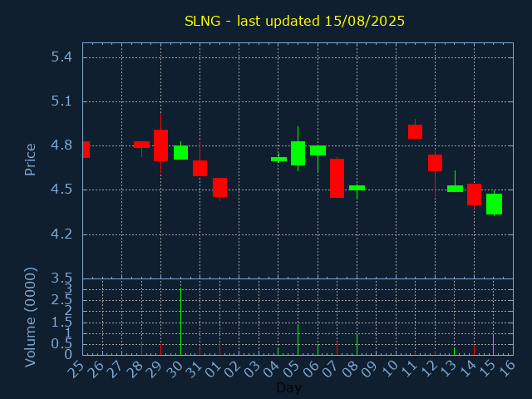532x399 pixels.
Task: Click the green volume bar on day 05
Action: 298,340
